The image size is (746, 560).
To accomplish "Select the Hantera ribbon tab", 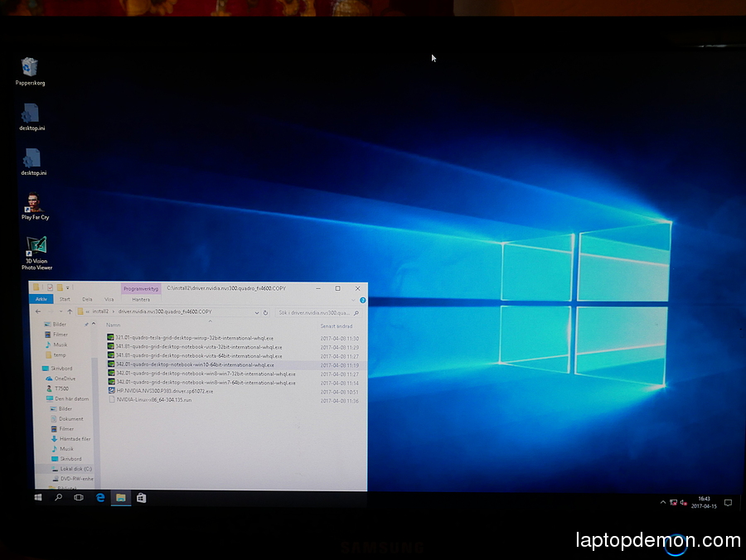I will pos(141,299).
